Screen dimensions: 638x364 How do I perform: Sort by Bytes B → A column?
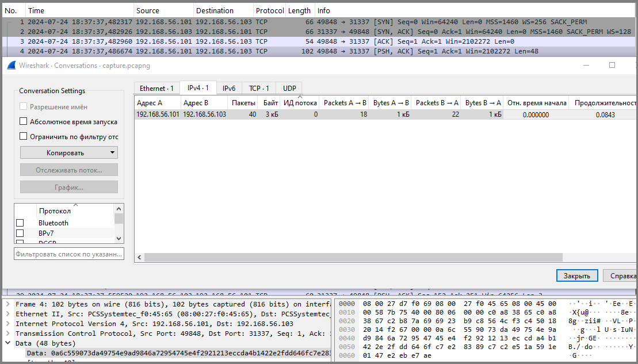[483, 103]
